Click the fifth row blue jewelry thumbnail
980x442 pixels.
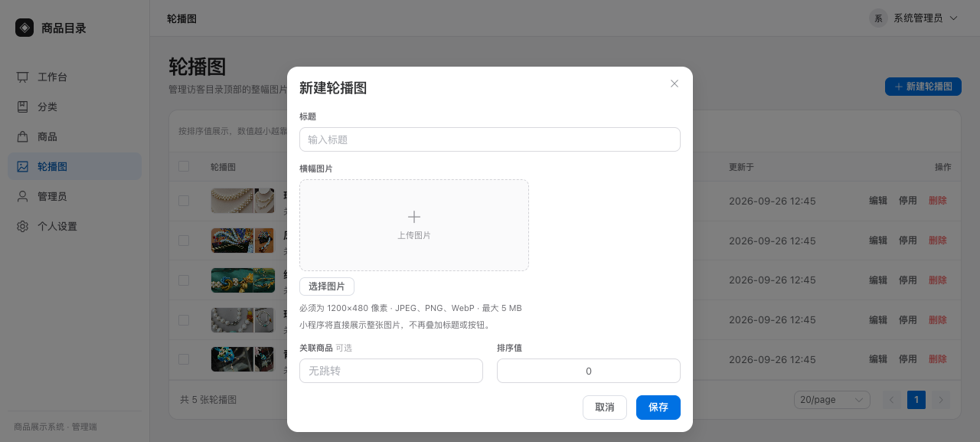pyautogui.click(x=243, y=359)
